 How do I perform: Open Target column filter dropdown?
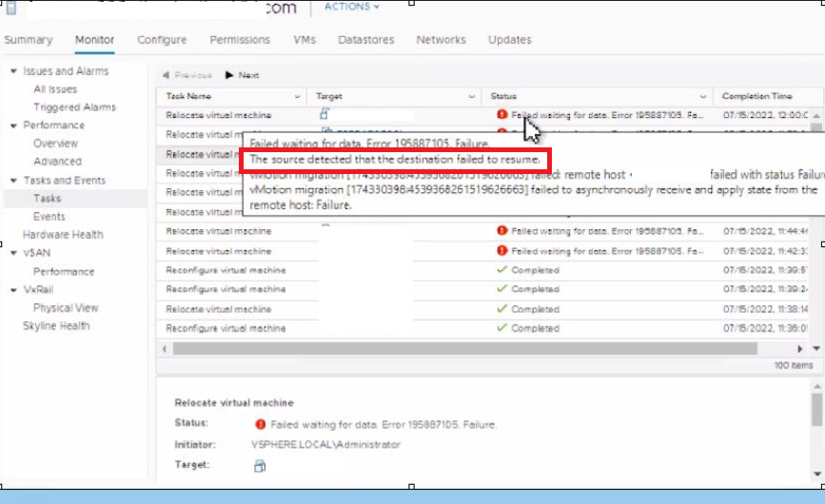click(x=472, y=97)
